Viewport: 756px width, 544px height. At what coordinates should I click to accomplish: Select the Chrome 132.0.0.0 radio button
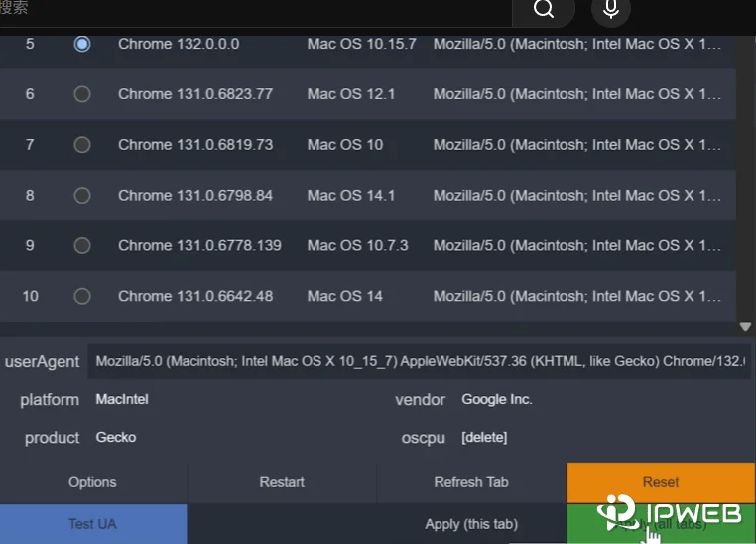coord(82,44)
